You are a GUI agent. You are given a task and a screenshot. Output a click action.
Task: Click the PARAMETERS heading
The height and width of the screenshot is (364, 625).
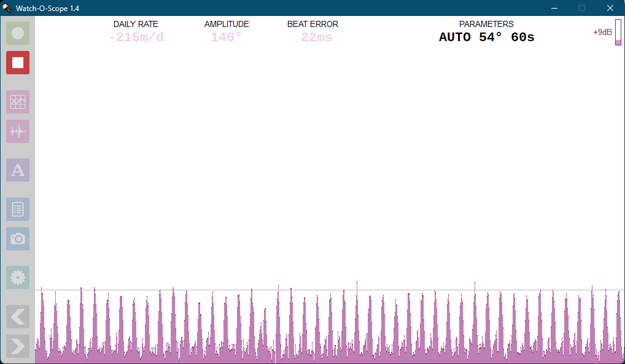pos(486,24)
